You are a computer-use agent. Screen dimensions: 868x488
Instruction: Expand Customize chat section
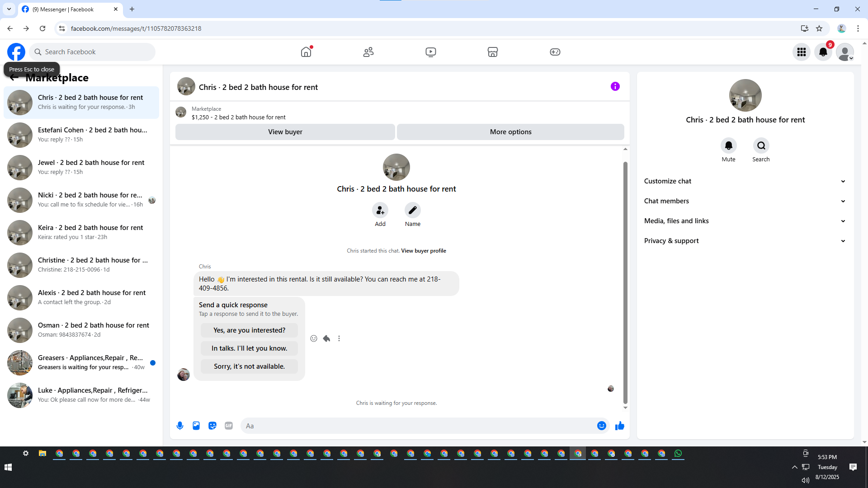click(x=745, y=181)
